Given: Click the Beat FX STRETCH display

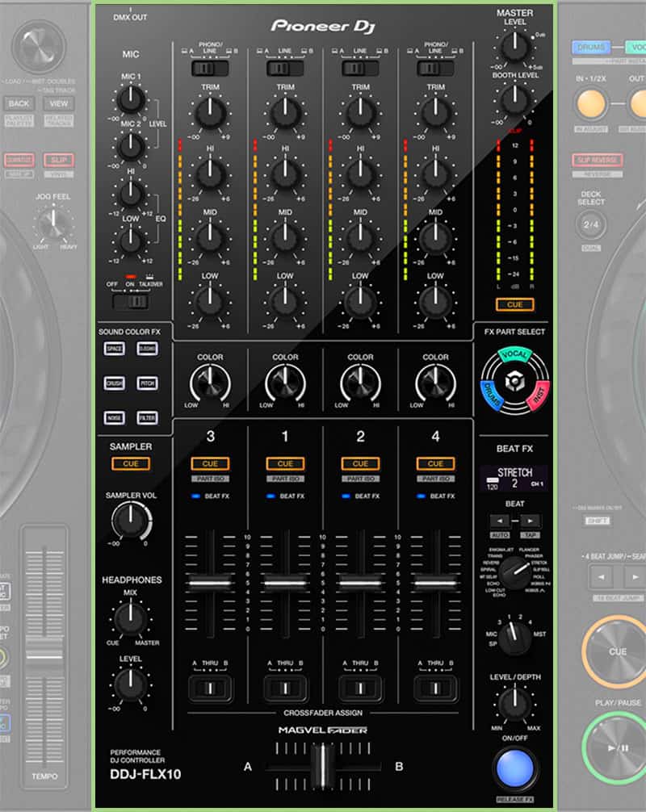Looking at the screenshot, I should click(x=514, y=478).
